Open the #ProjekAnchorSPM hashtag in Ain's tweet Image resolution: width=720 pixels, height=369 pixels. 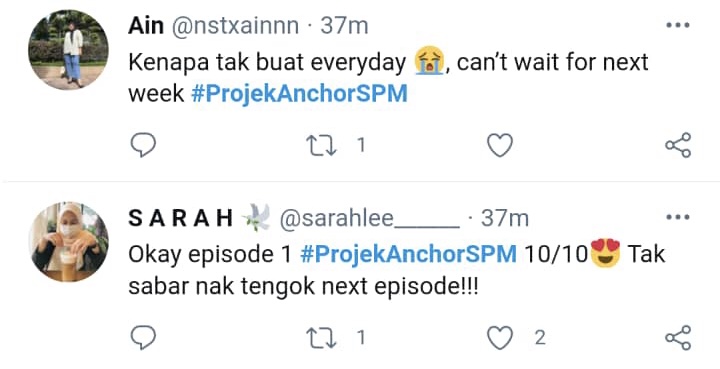[x=299, y=94]
